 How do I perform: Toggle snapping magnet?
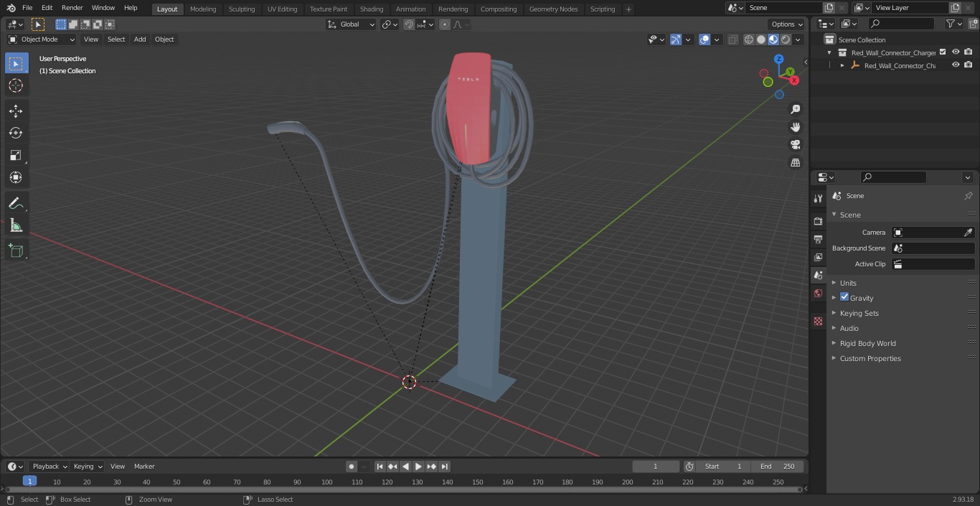tap(409, 24)
